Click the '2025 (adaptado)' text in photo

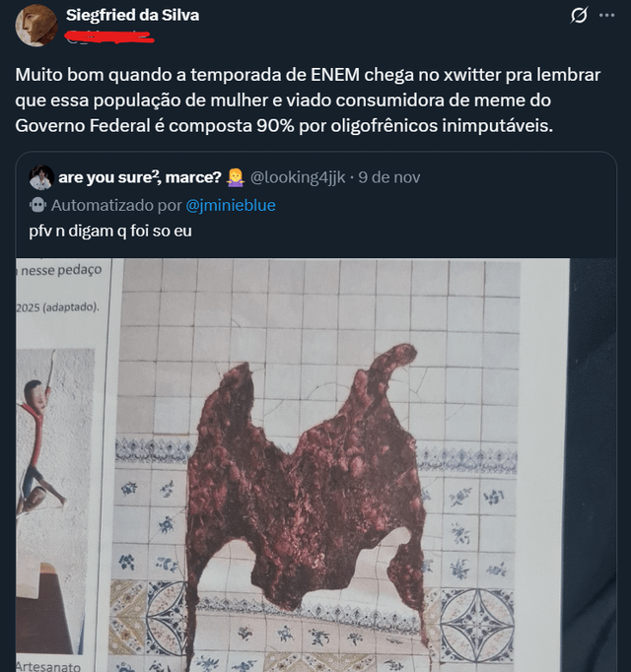pyautogui.click(x=58, y=307)
